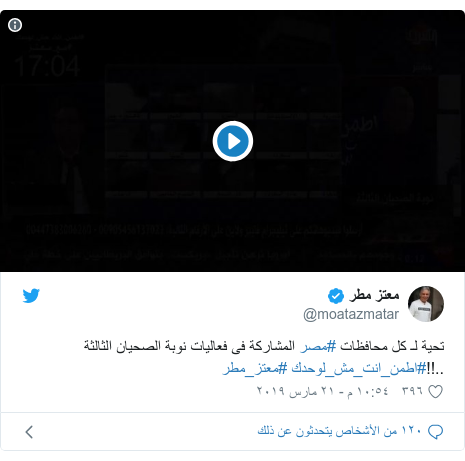Click the phone numbers banner inside the video
Viewport: 465px width, 461px height.
(x=194, y=230)
